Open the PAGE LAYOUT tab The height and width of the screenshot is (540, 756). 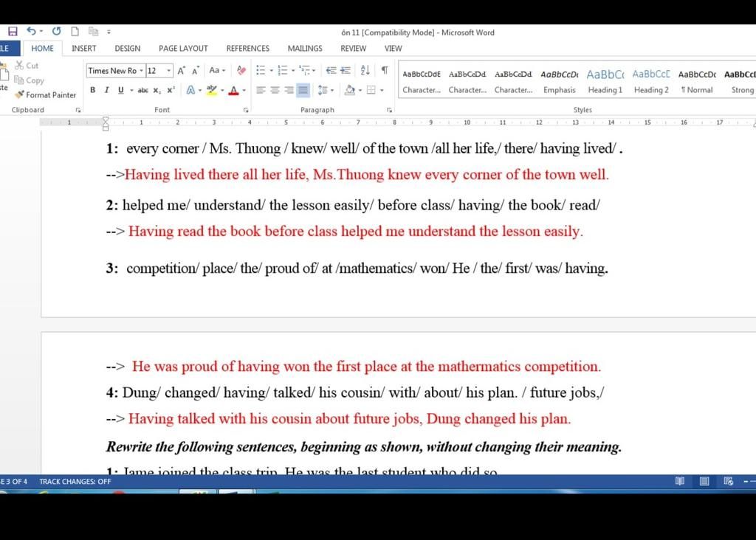click(x=183, y=48)
